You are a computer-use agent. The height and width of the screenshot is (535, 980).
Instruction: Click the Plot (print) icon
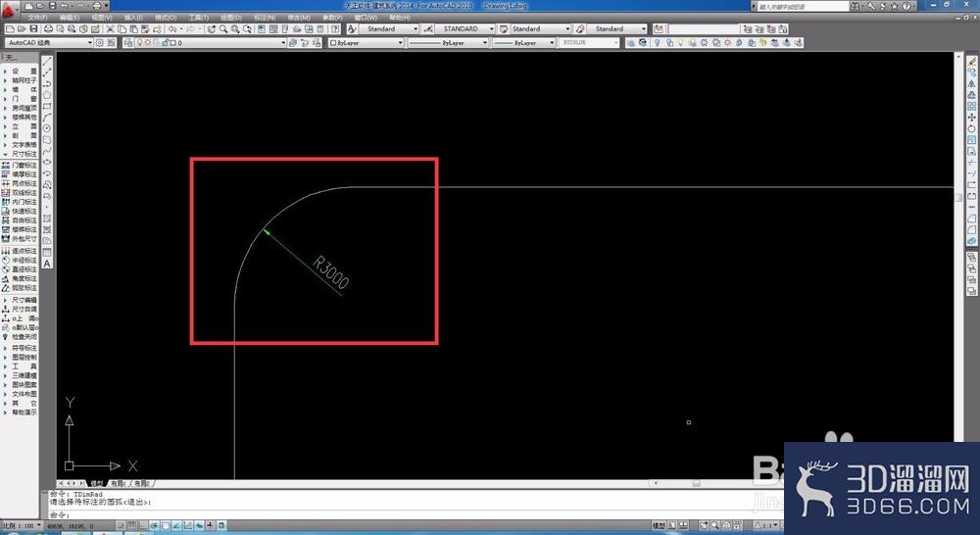click(x=48, y=28)
